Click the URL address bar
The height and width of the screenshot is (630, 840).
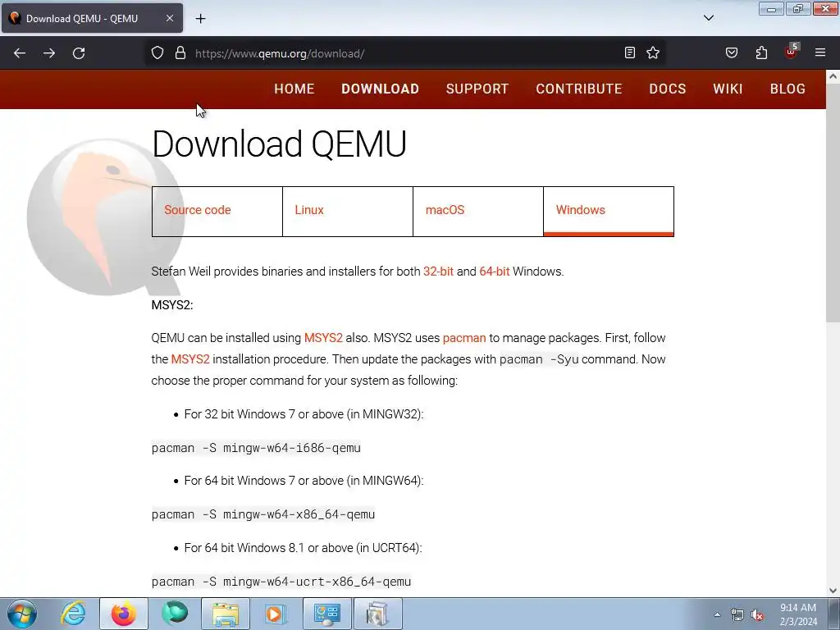[404, 53]
